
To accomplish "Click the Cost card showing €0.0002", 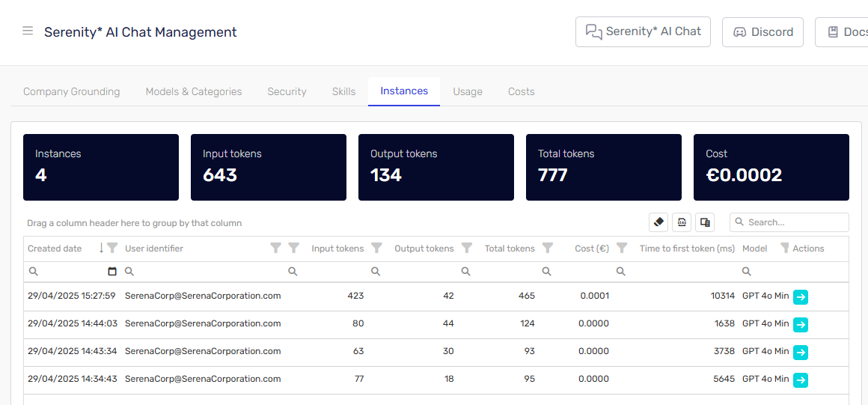I will [x=771, y=168].
